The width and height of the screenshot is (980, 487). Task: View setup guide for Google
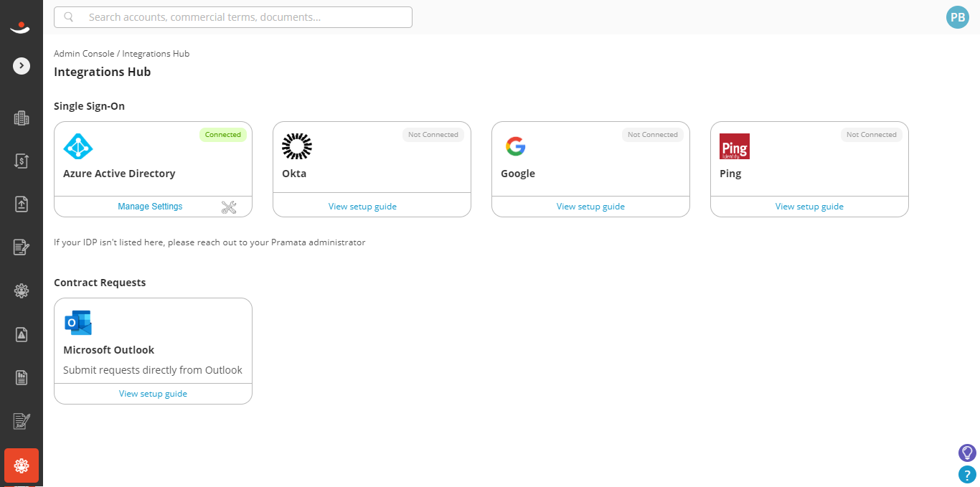click(x=590, y=207)
